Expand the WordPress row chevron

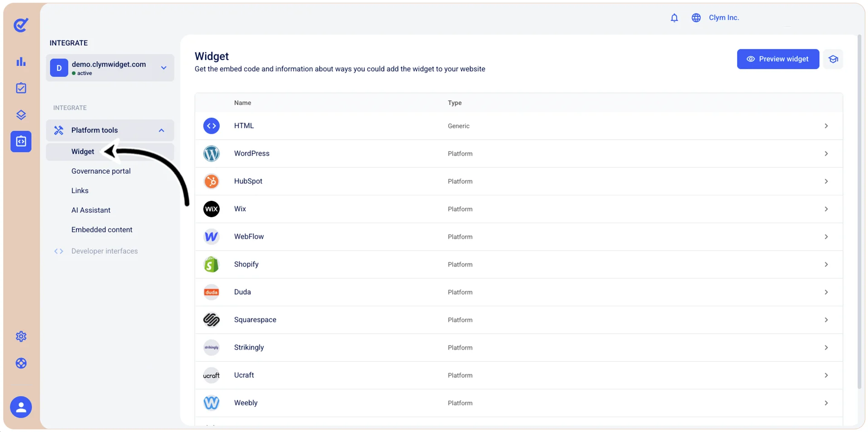tap(826, 154)
